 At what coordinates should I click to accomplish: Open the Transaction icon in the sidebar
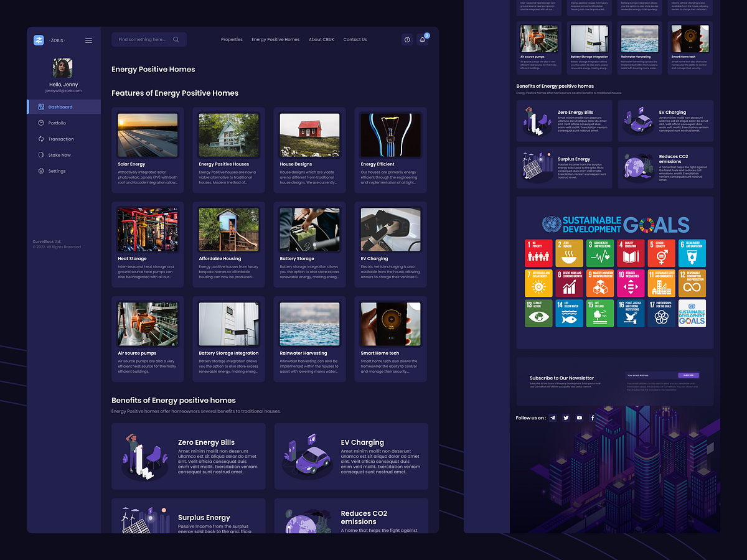(40, 139)
